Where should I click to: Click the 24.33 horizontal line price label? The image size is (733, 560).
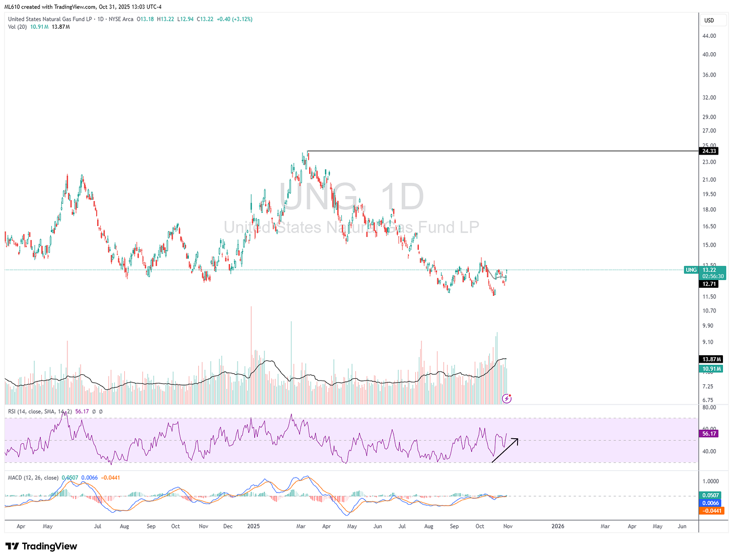click(x=709, y=151)
